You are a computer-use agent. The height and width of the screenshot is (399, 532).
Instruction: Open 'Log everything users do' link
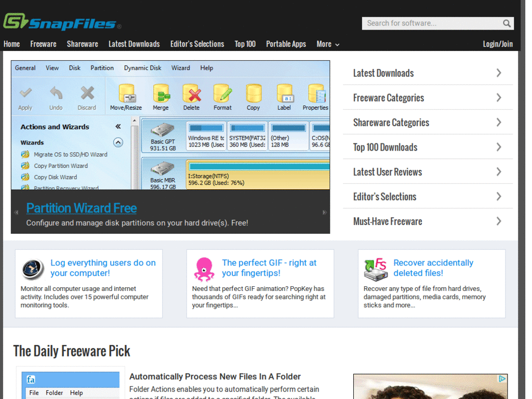[x=103, y=268]
